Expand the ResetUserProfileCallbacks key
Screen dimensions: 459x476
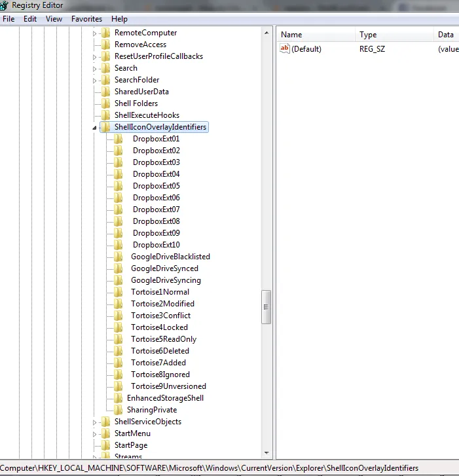coord(94,57)
